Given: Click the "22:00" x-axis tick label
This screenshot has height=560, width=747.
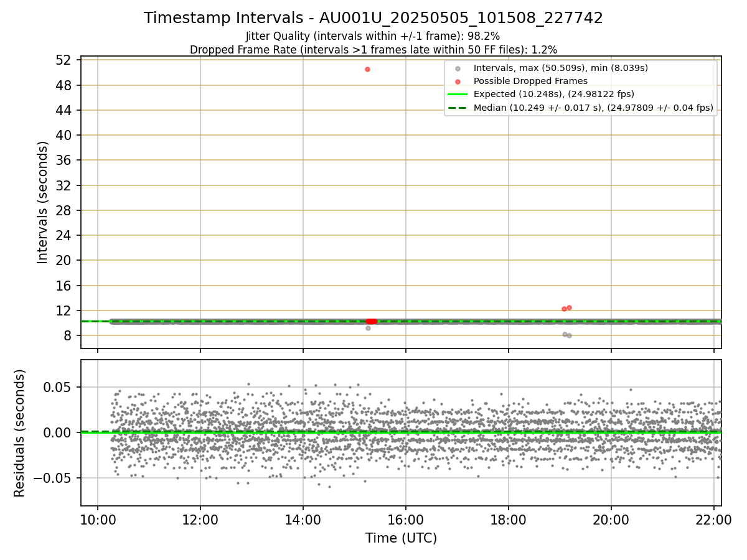Looking at the screenshot, I should point(714,520).
